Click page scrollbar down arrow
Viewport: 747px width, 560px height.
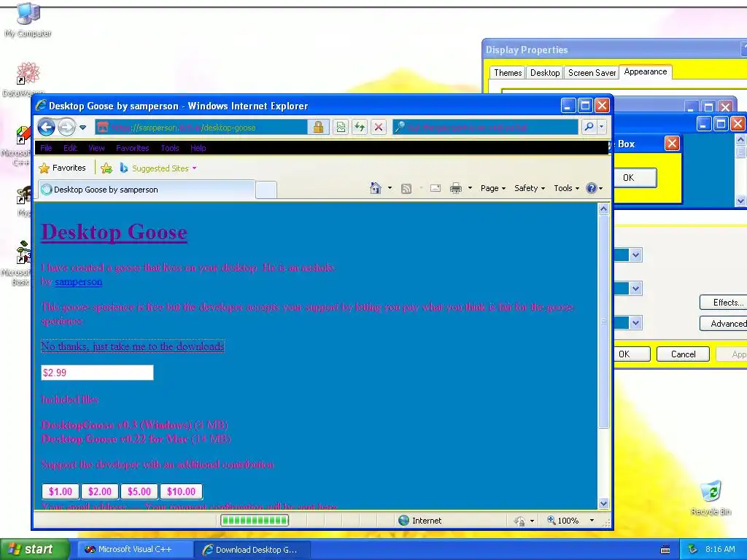tap(603, 503)
